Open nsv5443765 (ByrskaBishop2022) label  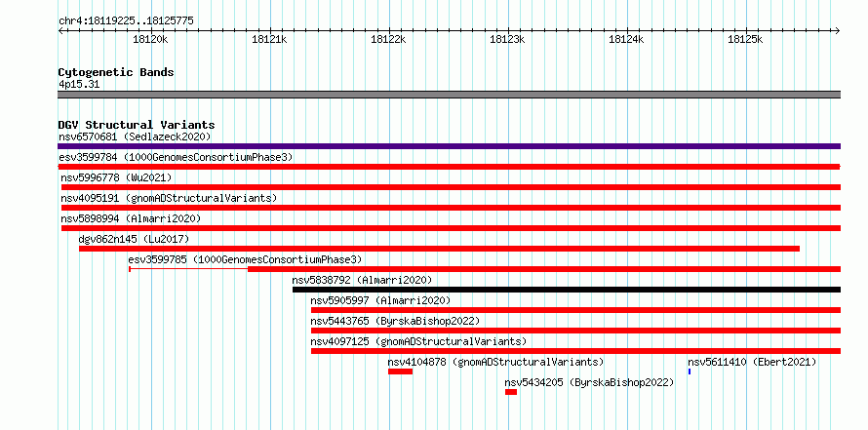tap(395, 321)
